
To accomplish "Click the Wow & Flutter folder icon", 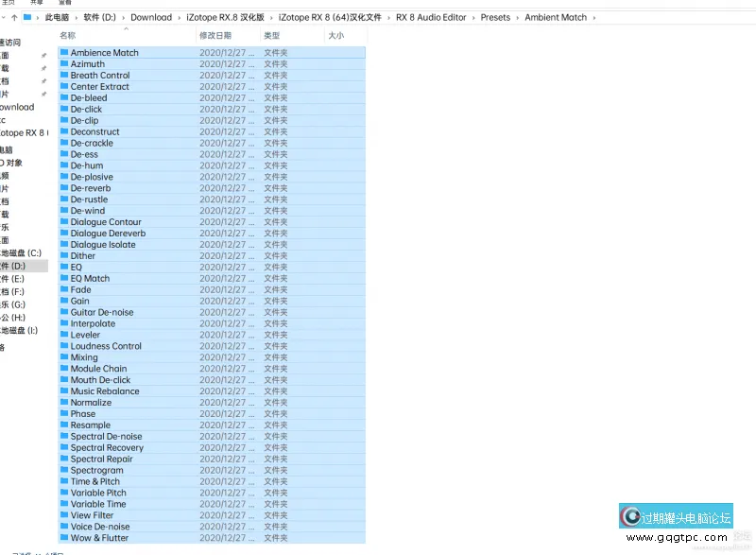I will pos(64,538).
